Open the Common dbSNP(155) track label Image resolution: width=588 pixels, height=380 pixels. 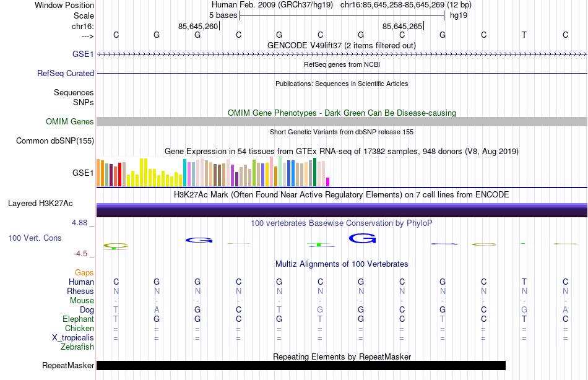[54, 140]
